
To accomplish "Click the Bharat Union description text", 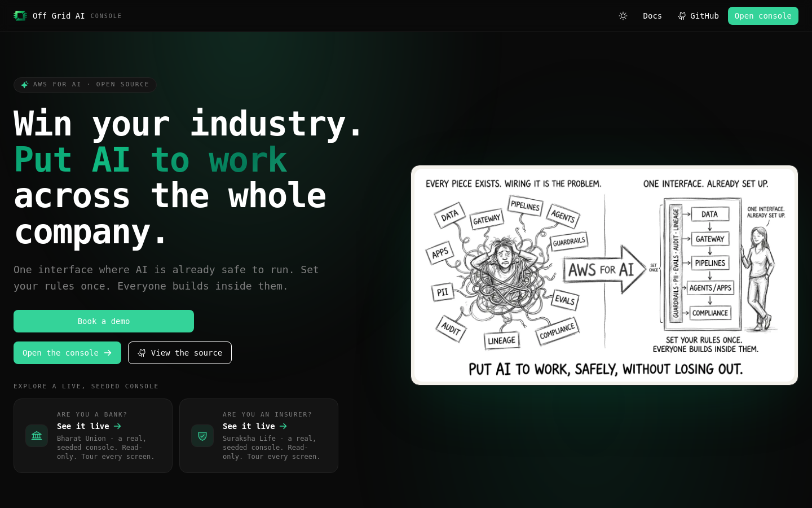I will point(105,448).
